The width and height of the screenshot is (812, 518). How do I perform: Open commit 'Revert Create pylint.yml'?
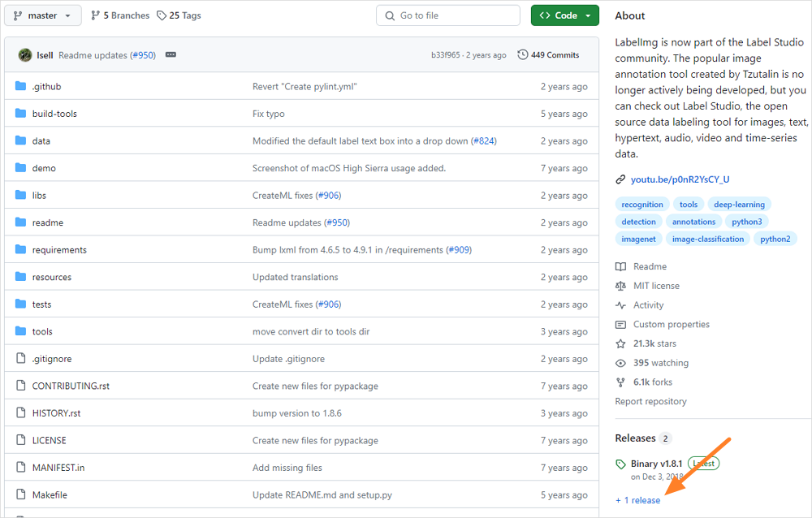(304, 87)
